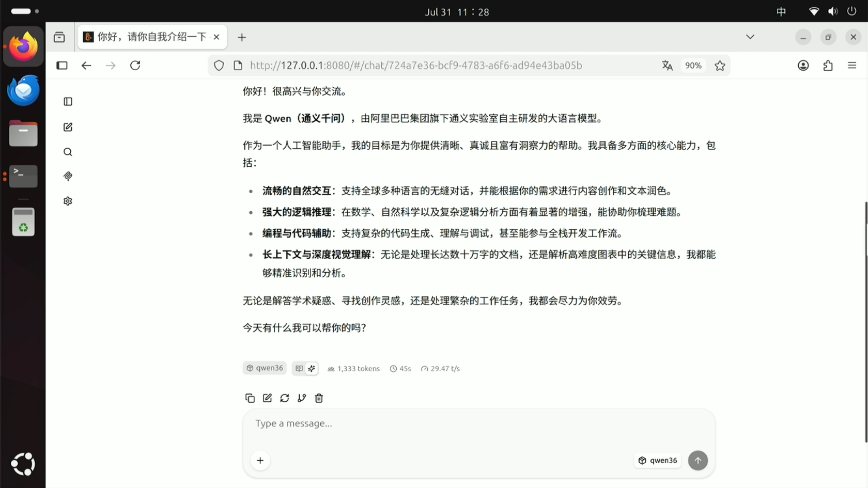Reset the 90% zoom level
The image size is (868, 488).
click(x=693, y=66)
